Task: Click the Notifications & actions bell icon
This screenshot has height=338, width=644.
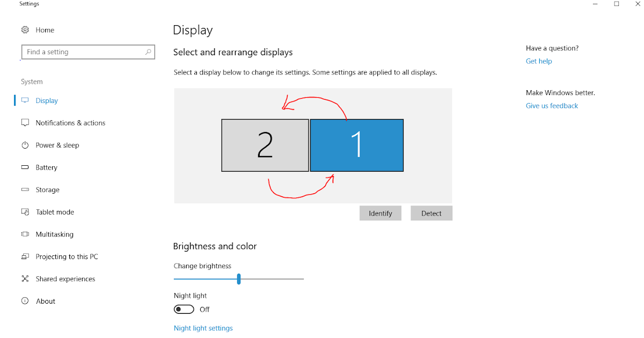Action: [25, 122]
